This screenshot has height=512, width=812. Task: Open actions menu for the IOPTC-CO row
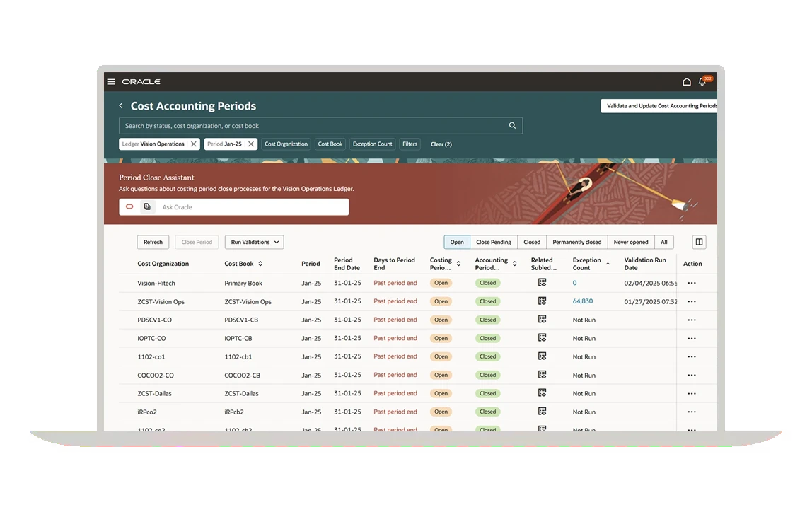[692, 339]
